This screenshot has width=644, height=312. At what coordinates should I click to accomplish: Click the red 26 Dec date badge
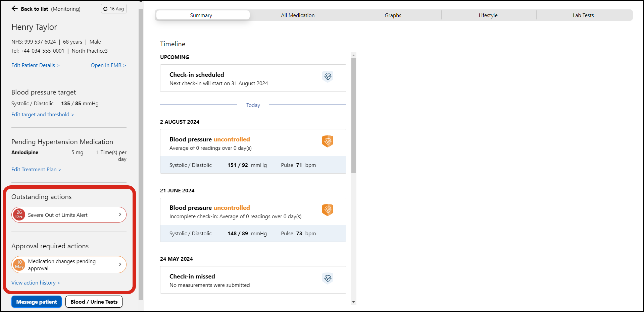coord(19,215)
